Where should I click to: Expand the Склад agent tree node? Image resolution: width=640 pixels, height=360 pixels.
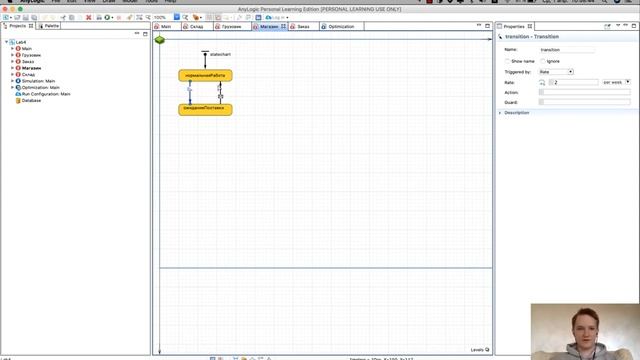point(12,75)
